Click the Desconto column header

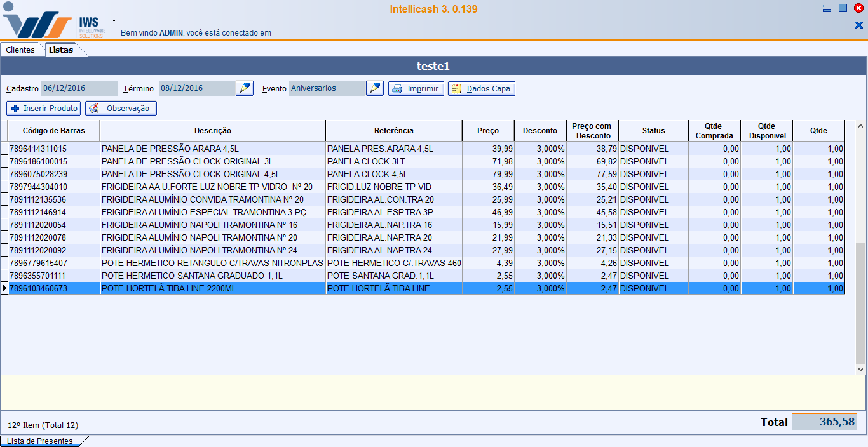(x=540, y=131)
